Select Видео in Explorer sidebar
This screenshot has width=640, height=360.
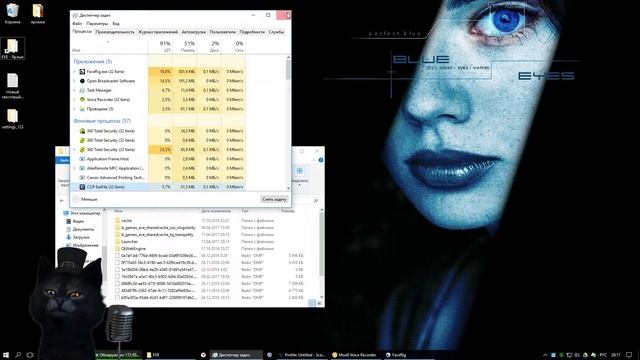point(75,221)
